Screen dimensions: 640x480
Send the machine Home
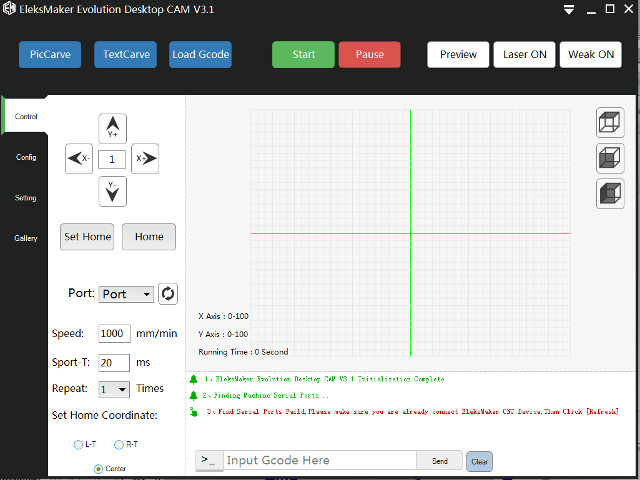(x=149, y=236)
